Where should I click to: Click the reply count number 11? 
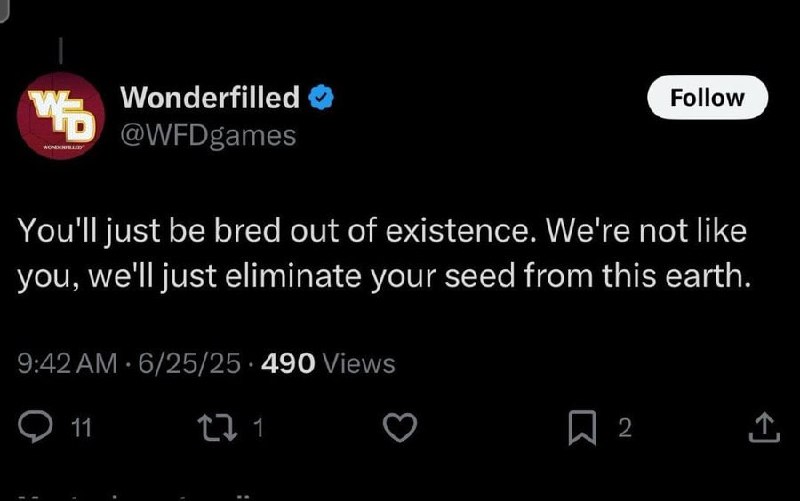[83, 429]
